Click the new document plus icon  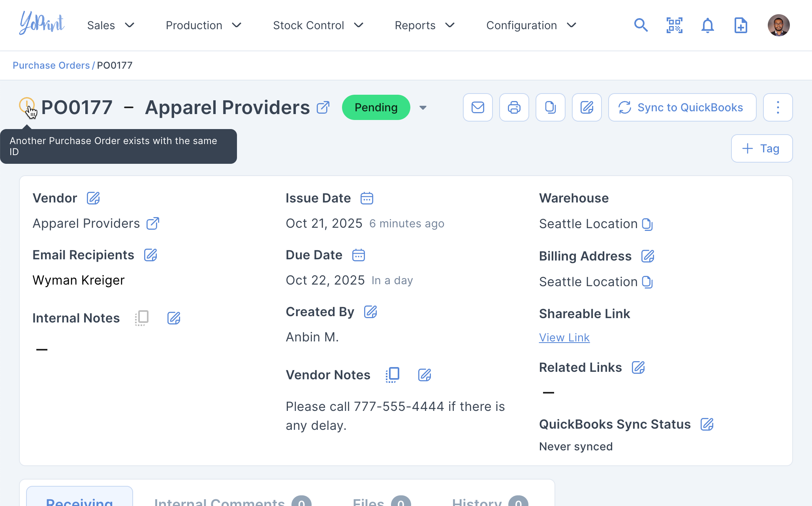coord(741,25)
